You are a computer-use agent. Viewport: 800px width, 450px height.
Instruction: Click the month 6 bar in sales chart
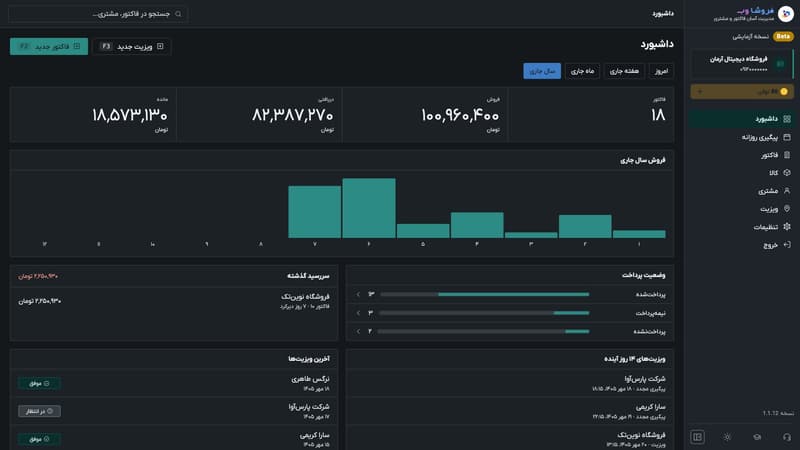(369, 208)
